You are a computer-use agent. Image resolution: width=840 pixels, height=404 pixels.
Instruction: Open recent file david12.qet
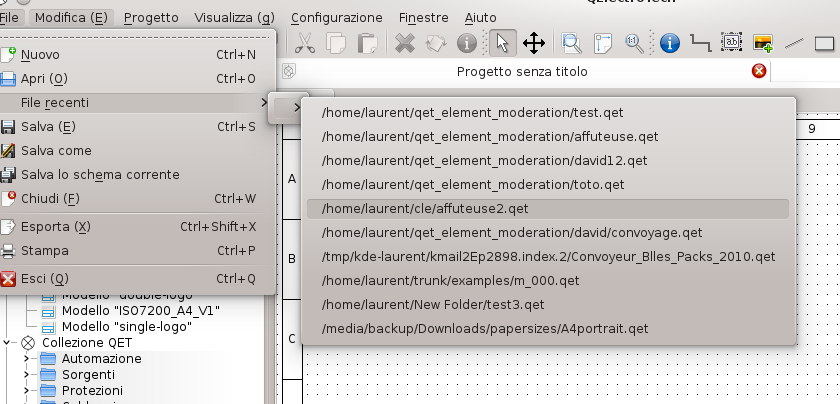coord(548,161)
